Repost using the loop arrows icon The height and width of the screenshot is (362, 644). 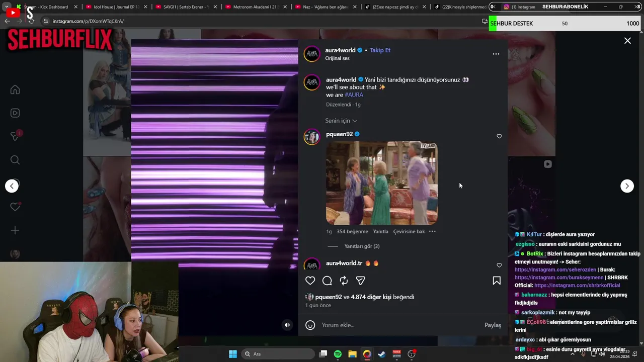[x=344, y=281]
